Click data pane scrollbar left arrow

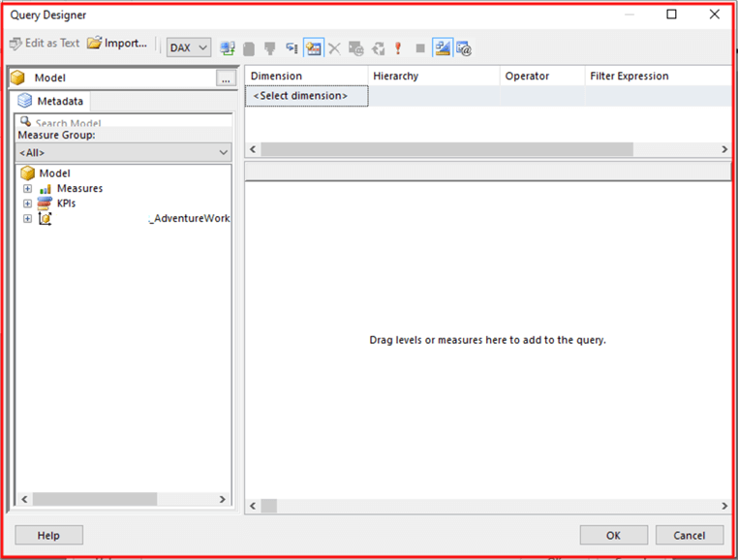coord(253,506)
